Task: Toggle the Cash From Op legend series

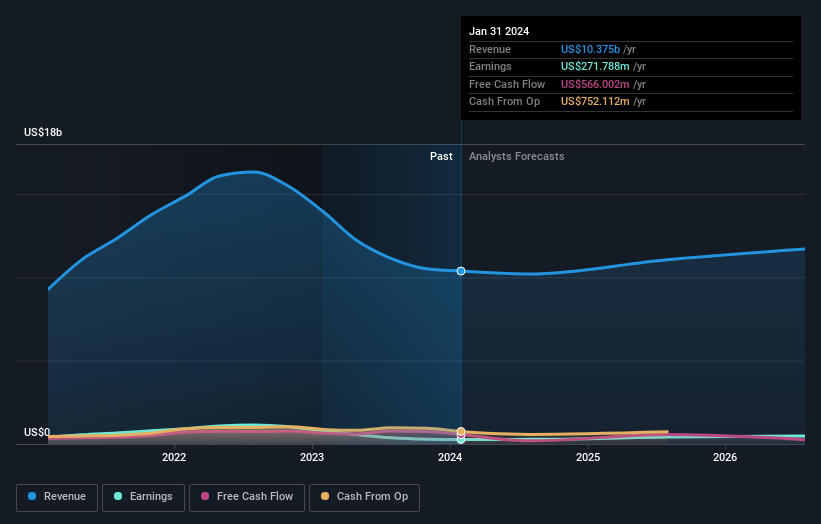Action: coord(364,497)
